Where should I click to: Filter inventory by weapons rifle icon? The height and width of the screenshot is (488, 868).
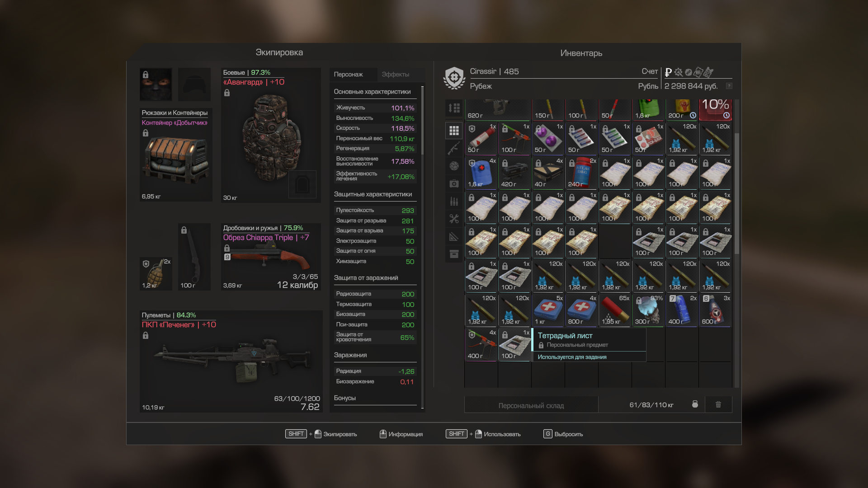454,148
